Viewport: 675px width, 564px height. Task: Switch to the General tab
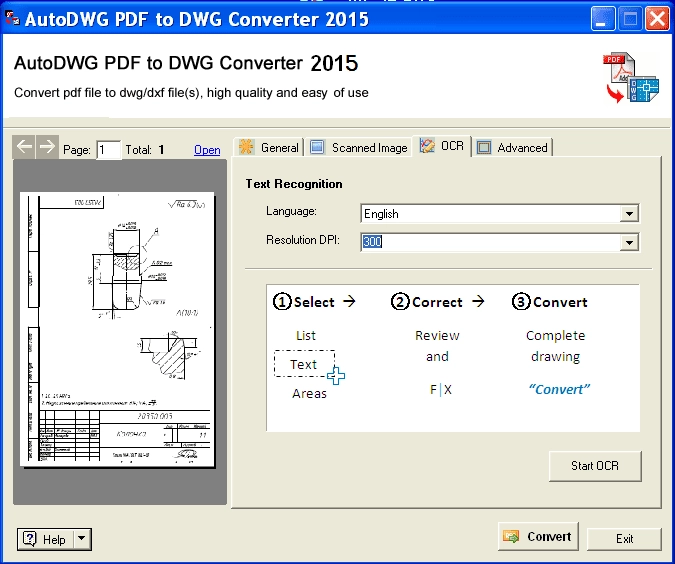pyautogui.click(x=269, y=148)
